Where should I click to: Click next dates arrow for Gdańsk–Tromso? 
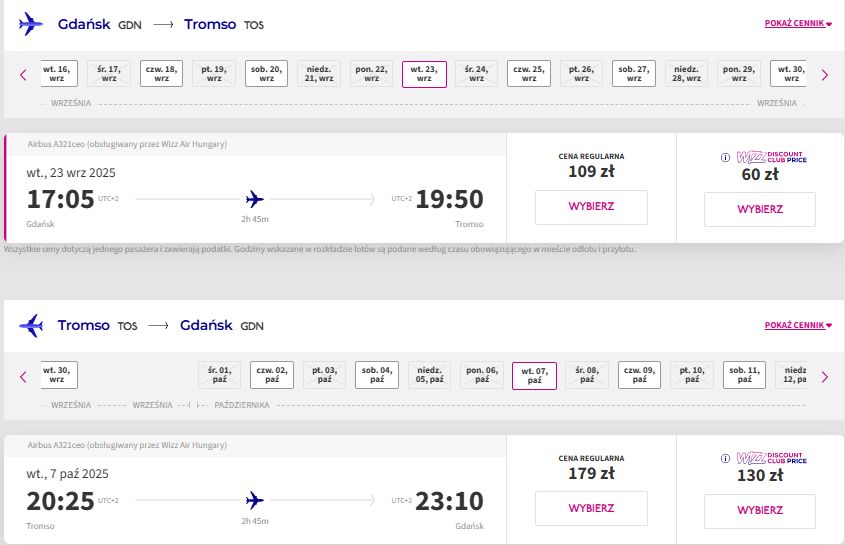(825, 75)
